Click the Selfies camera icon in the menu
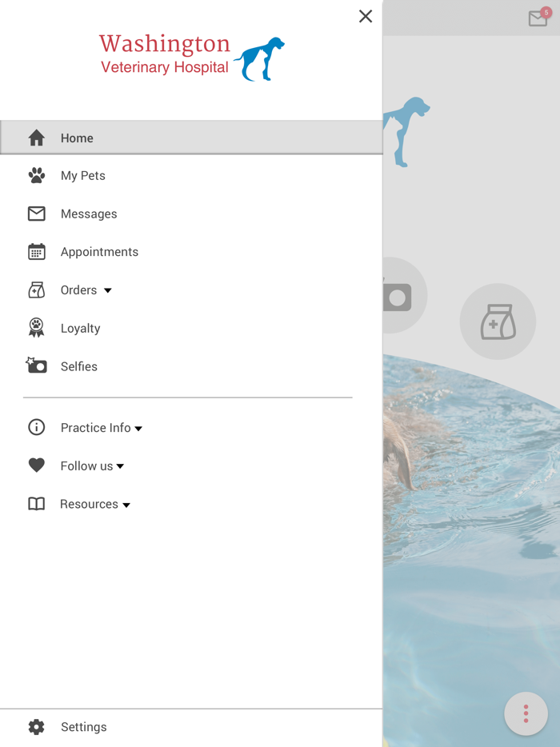 coord(36,366)
